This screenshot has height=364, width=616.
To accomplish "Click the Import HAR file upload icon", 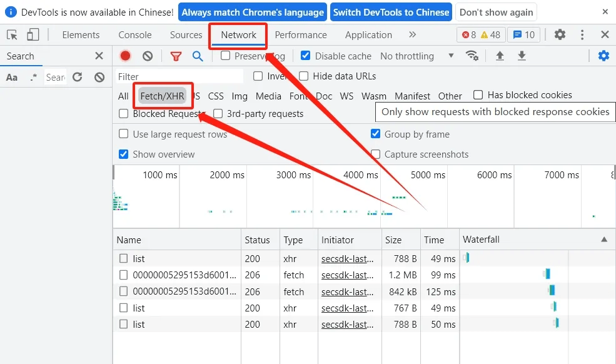I will coord(500,56).
